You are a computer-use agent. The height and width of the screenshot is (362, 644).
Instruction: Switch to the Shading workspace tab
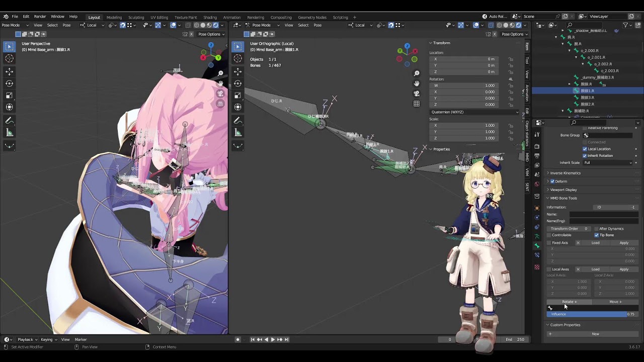click(x=210, y=17)
